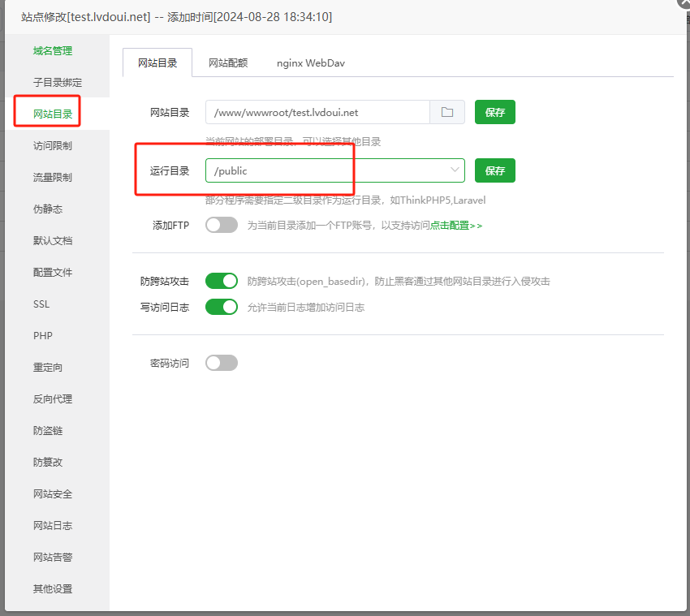Viewport: 690px width, 616px height.
Task: Open the PHP settings section
Action: pyautogui.click(x=48, y=335)
